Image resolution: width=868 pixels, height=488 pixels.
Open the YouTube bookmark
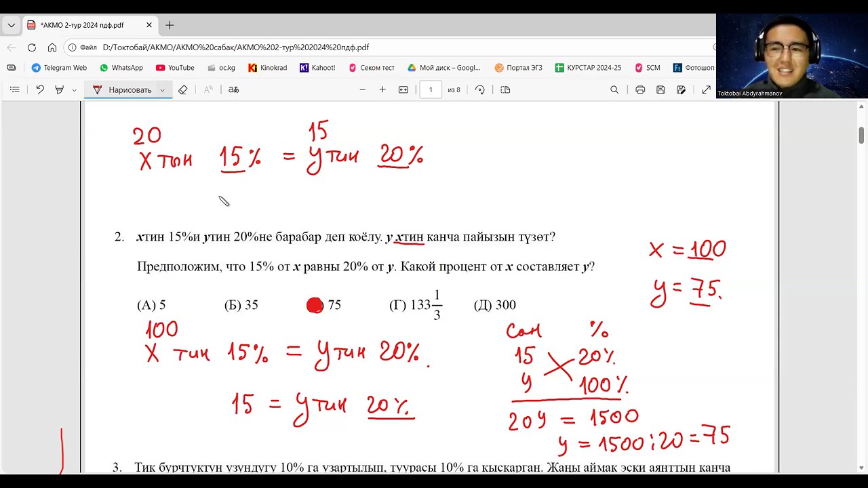tap(175, 68)
